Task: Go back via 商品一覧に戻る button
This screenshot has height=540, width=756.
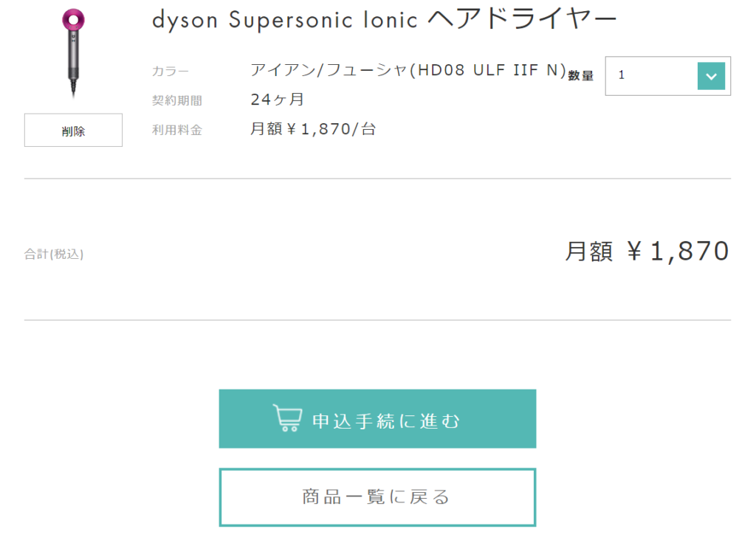Action: [x=377, y=497]
